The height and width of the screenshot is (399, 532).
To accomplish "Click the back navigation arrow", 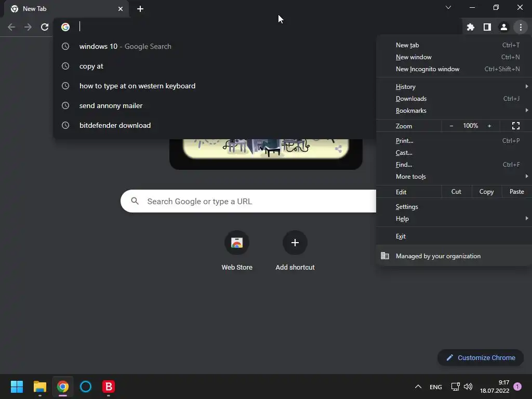I will 11,27.
